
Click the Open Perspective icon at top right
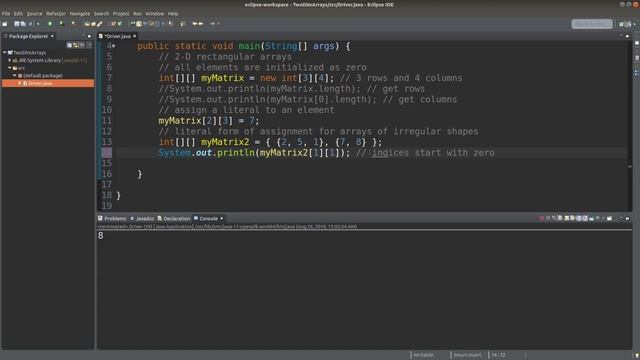pos(622,24)
